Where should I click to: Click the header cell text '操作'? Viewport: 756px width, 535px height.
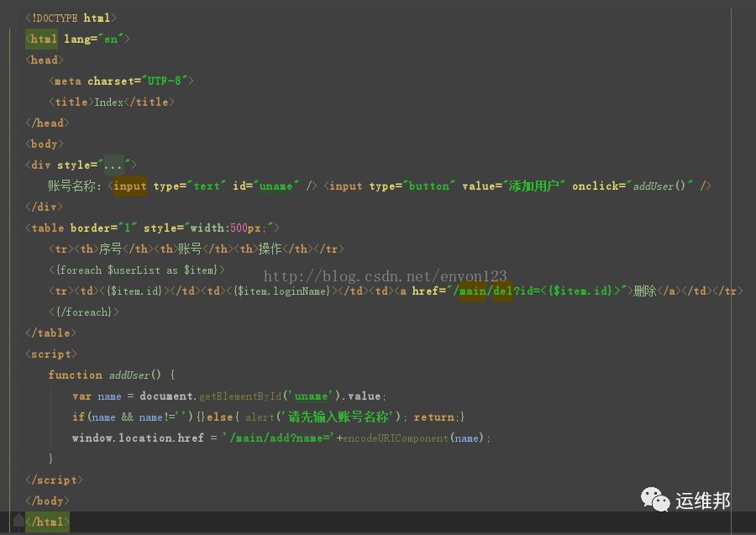click(x=270, y=249)
